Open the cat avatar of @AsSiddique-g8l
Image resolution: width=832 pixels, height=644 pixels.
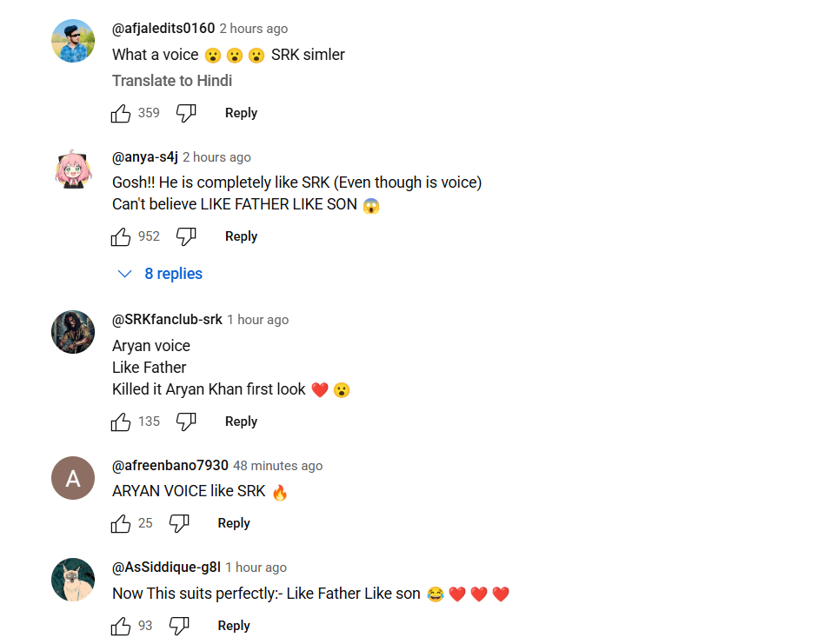(x=73, y=580)
